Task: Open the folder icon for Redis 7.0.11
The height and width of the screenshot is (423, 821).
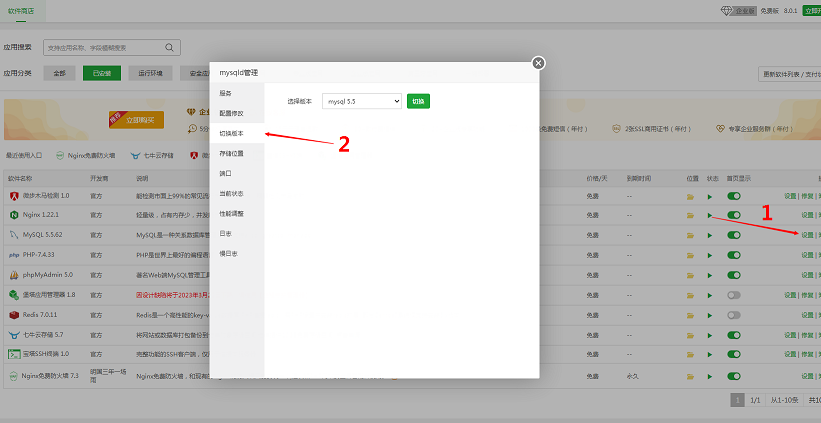Action: (x=690, y=315)
